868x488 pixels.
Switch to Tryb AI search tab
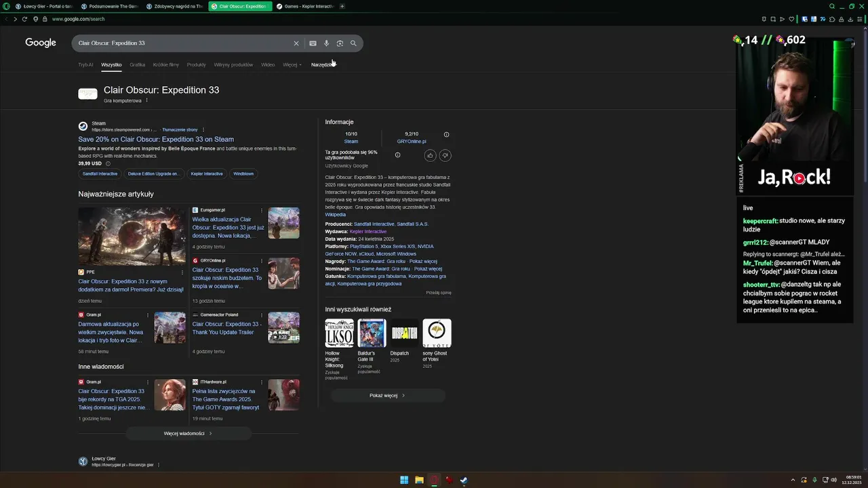tap(85, 65)
